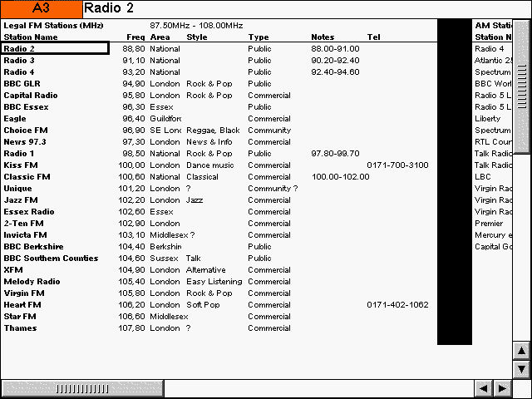Click the formula line showing Radio 2

pyautogui.click(x=306, y=8)
